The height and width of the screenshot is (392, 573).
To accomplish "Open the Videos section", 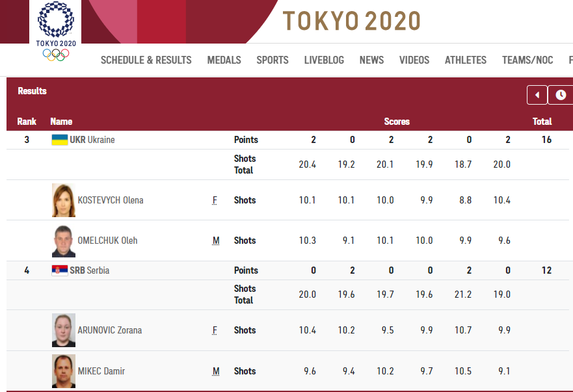I will (414, 60).
